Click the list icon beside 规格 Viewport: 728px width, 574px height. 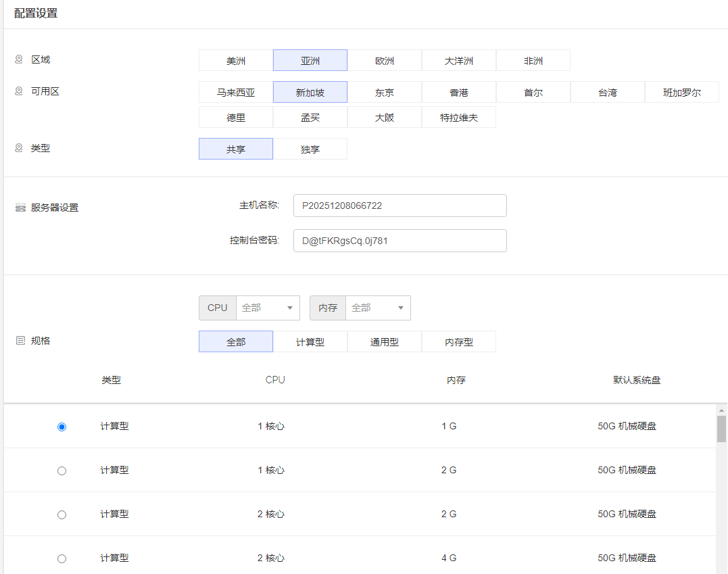20,341
